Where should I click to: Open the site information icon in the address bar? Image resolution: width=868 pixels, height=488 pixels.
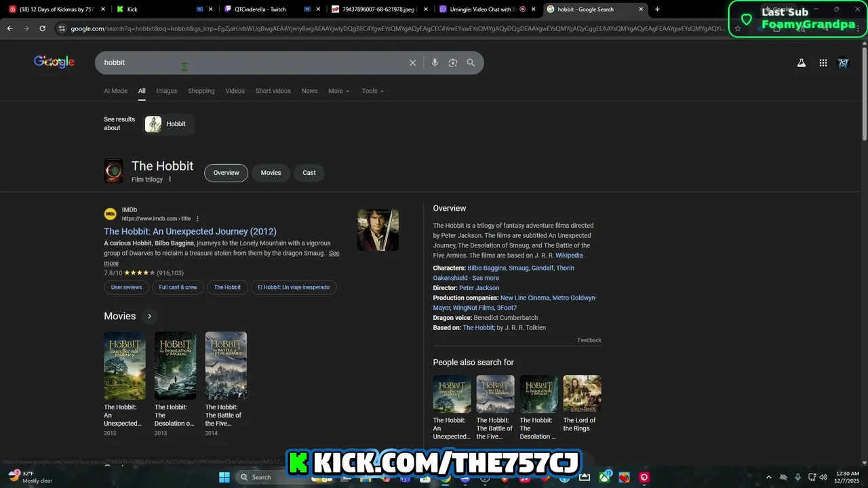[x=62, y=28]
